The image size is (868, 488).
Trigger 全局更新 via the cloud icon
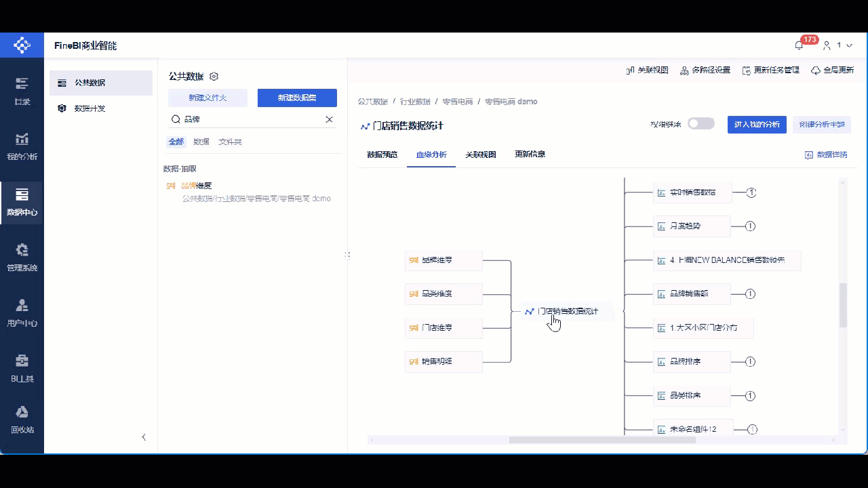pos(834,69)
